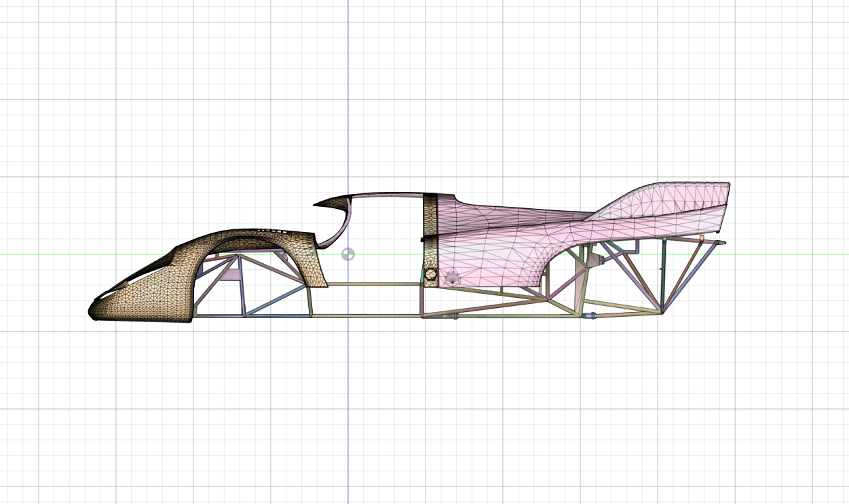Pick the dashed circular sketch near rear body
Screen dimensions: 849x504
click(x=453, y=278)
